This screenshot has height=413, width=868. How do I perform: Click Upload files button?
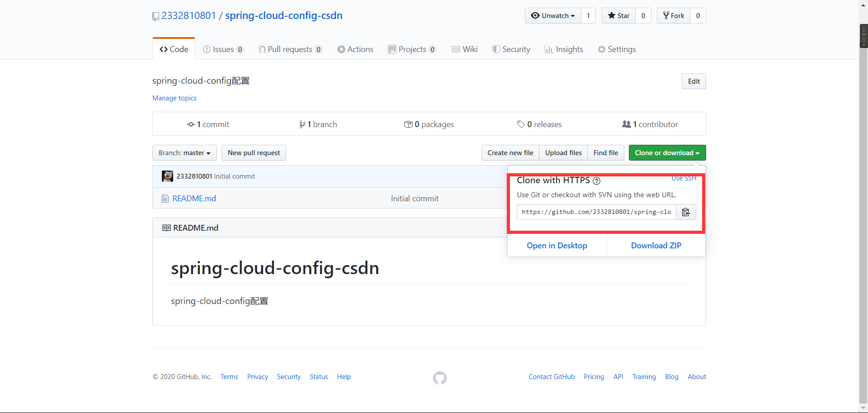tap(563, 153)
